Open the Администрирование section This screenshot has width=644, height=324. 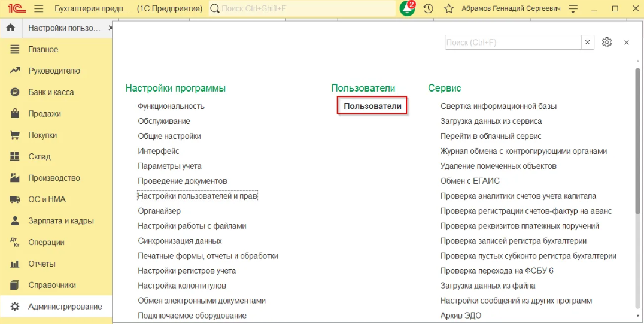coord(65,307)
